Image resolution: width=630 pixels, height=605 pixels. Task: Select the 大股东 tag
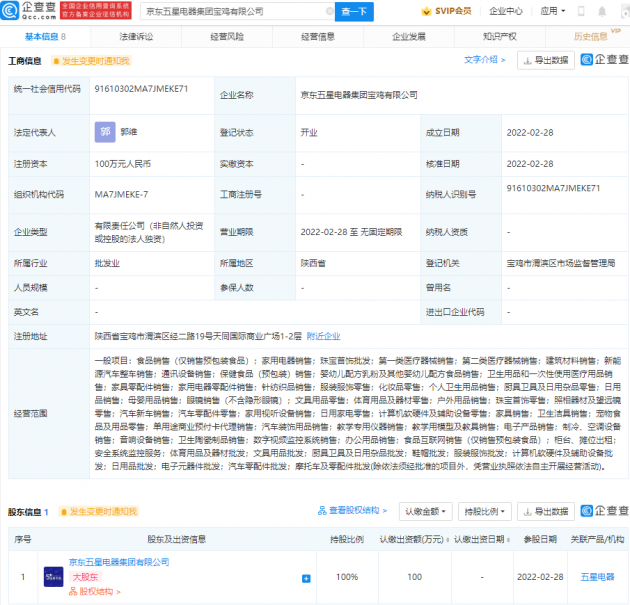(85, 577)
